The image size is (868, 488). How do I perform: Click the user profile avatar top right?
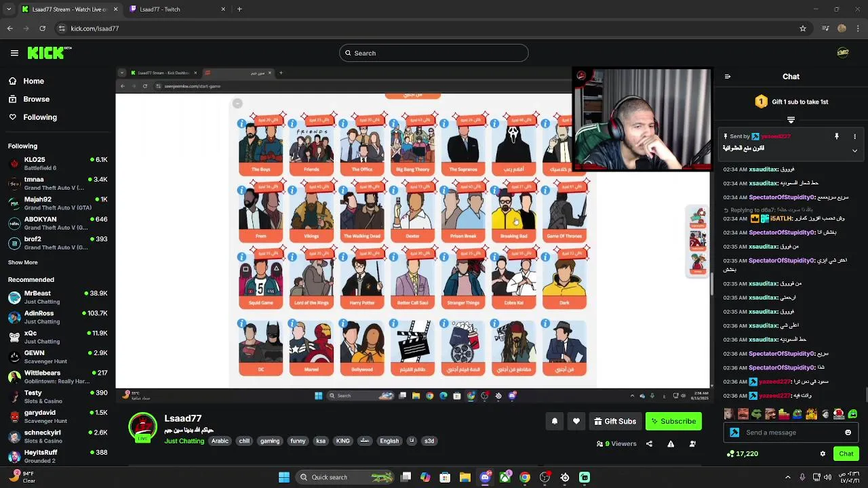coord(843,53)
